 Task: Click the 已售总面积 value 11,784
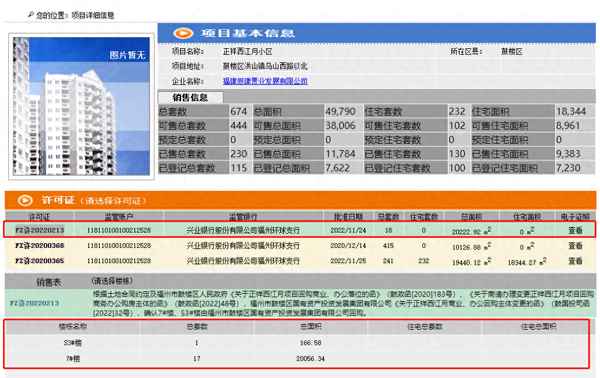point(341,154)
